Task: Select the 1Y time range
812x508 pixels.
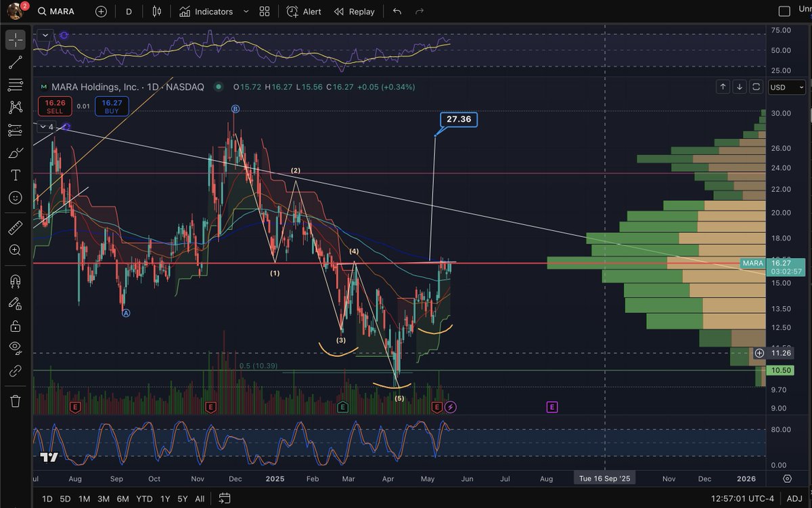Action: pos(165,499)
